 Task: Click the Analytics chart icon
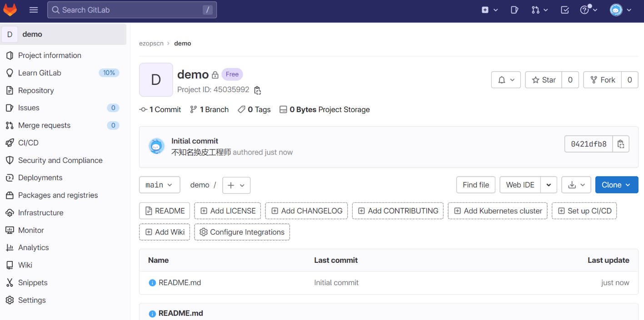pos(10,247)
